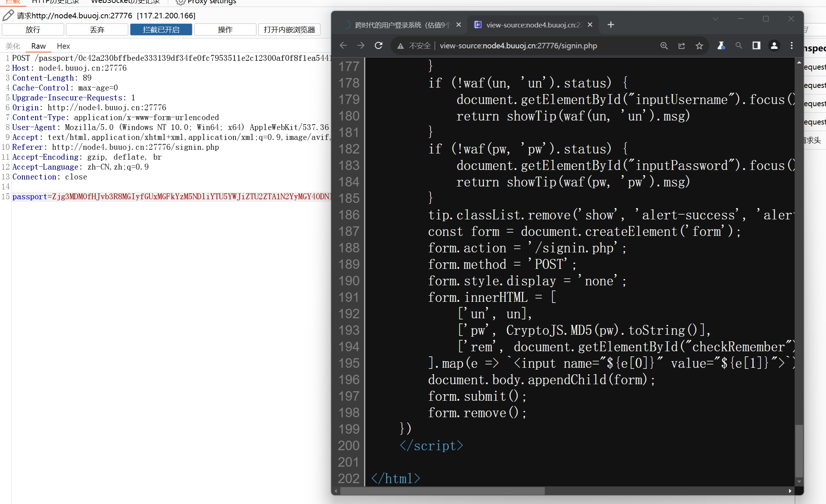Reload the view-source page
The height and width of the screenshot is (504, 826).
click(379, 45)
